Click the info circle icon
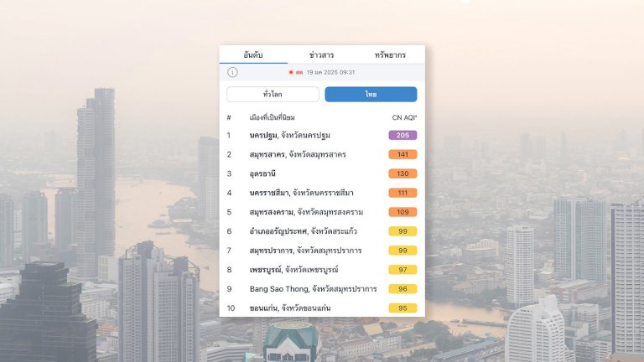 point(232,73)
